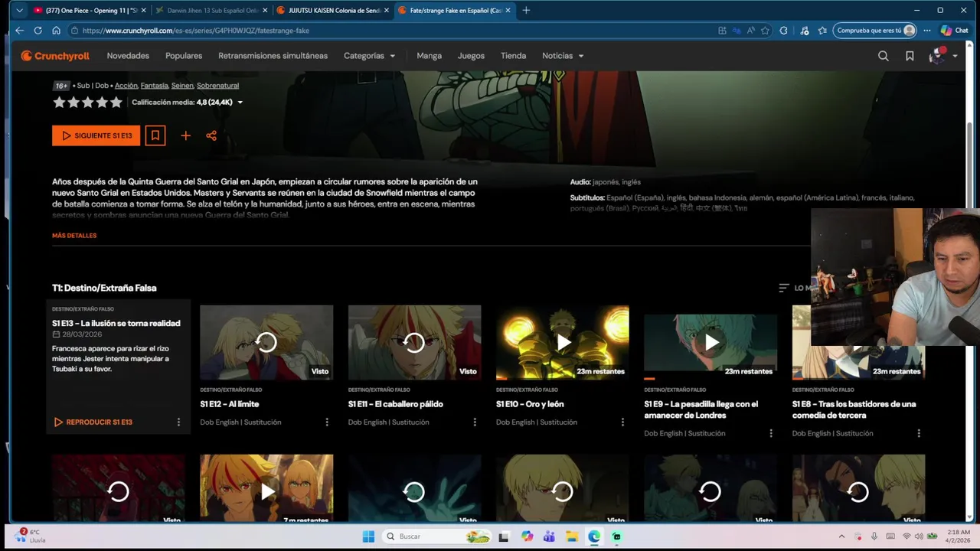Open the Juegos menu item

[471, 56]
